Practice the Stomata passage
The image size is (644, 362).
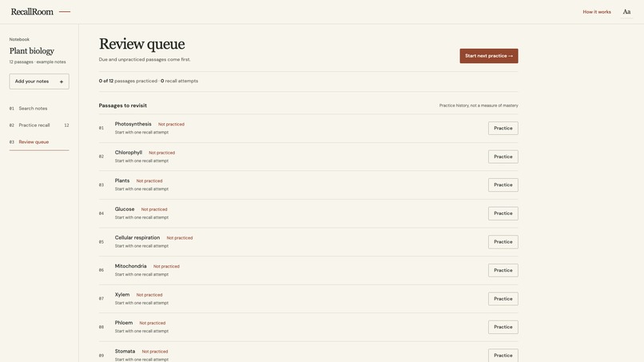tap(503, 356)
